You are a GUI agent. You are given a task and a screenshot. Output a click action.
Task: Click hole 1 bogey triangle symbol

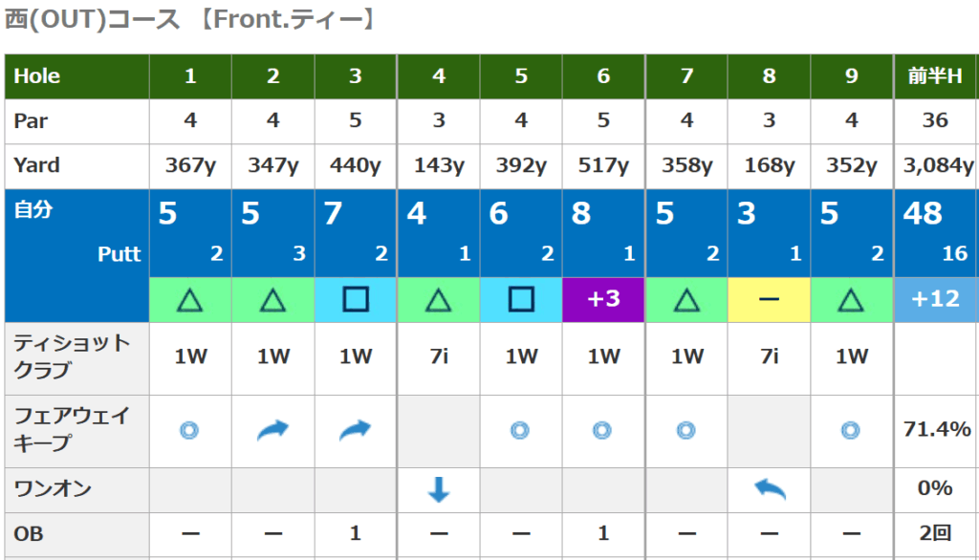(190, 300)
